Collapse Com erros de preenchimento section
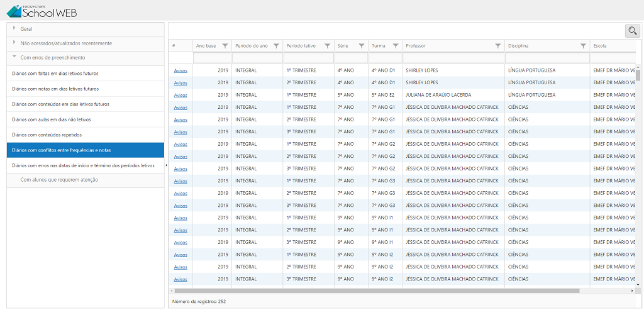Viewport: 644px width, 310px height. [52, 58]
